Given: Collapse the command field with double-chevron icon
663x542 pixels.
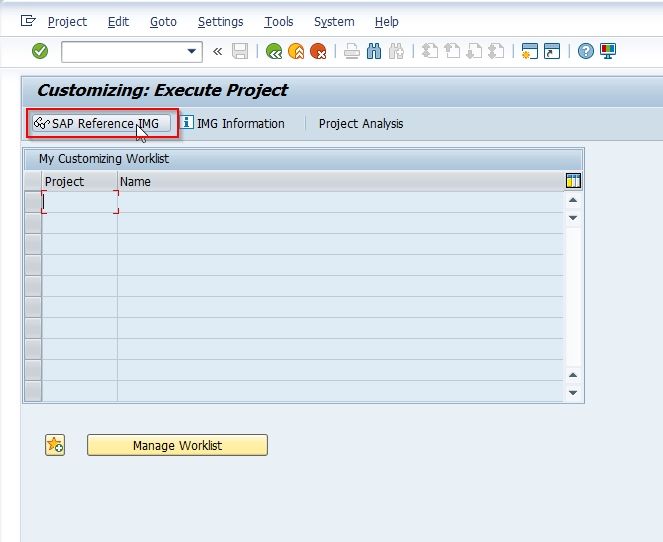Looking at the screenshot, I should point(217,52).
